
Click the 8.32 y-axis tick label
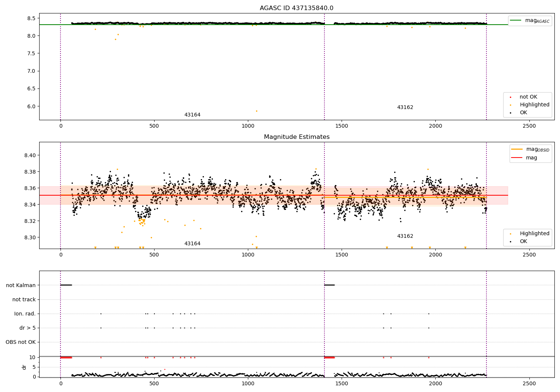coord(30,221)
